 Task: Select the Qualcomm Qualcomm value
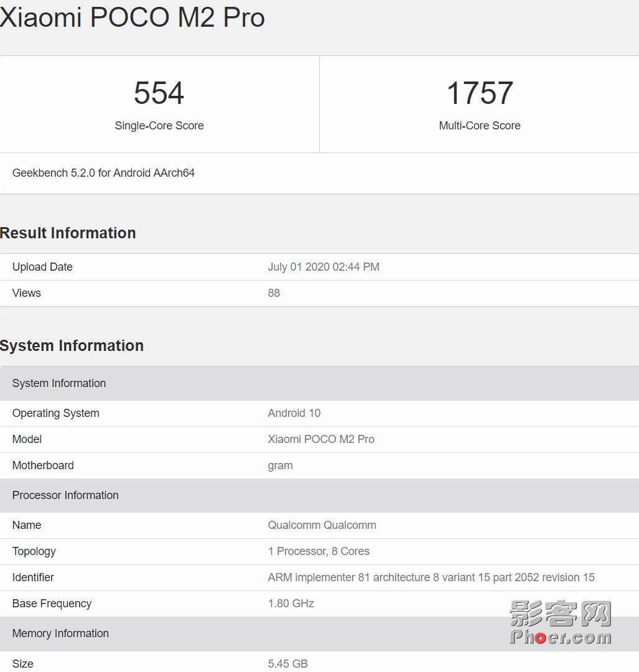(x=322, y=525)
